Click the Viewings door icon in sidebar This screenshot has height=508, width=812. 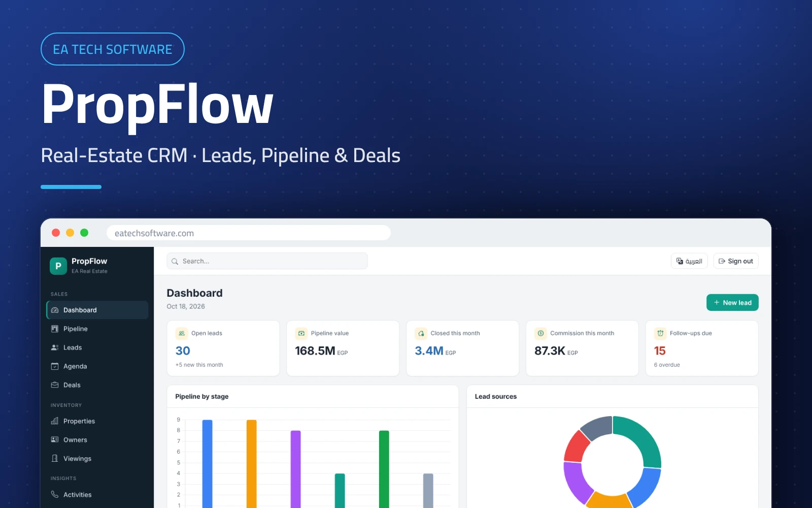coord(55,459)
